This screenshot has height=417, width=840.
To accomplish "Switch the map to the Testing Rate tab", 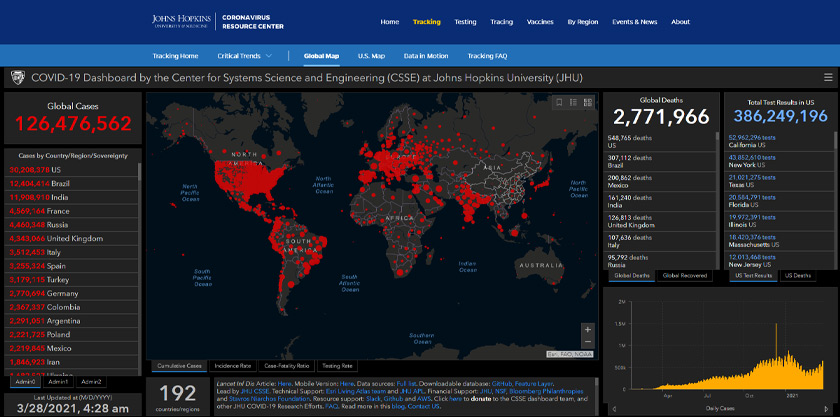I will (337, 366).
